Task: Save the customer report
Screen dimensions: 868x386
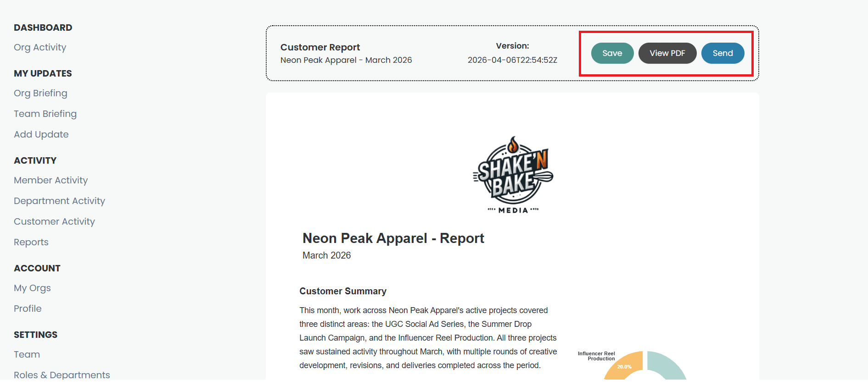Action: pyautogui.click(x=612, y=53)
